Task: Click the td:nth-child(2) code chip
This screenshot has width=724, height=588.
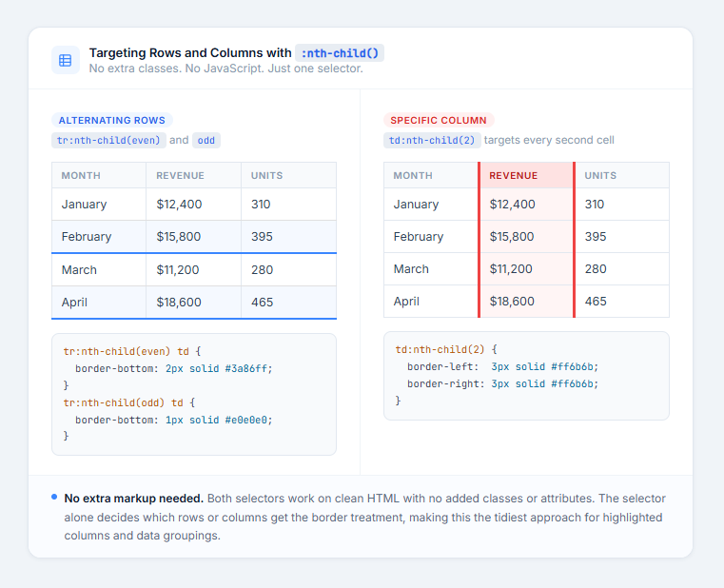Action: point(432,140)
